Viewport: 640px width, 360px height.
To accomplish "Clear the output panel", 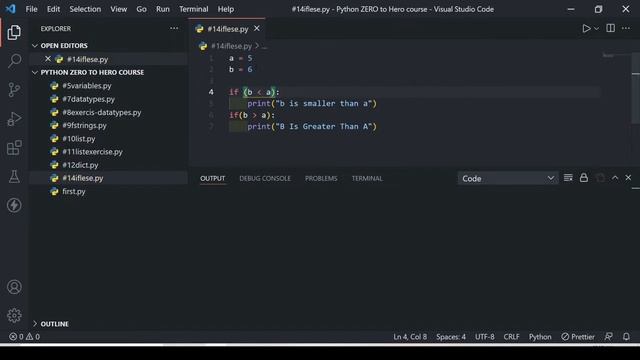I will [568, 178].
